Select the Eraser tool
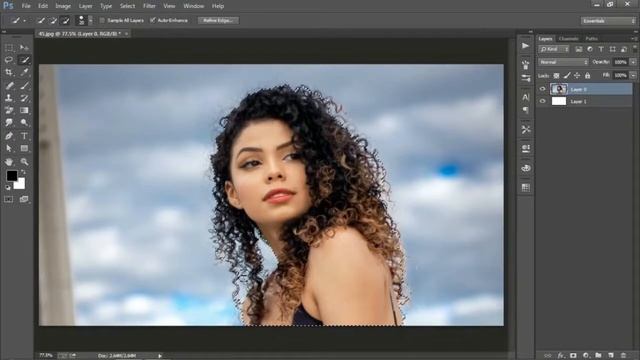 point(9,110)
